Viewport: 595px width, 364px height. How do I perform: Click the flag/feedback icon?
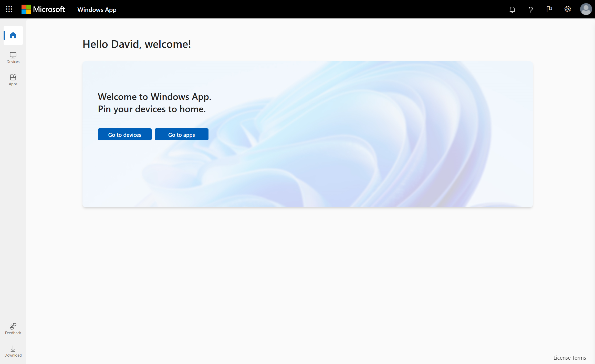[549, 9]
